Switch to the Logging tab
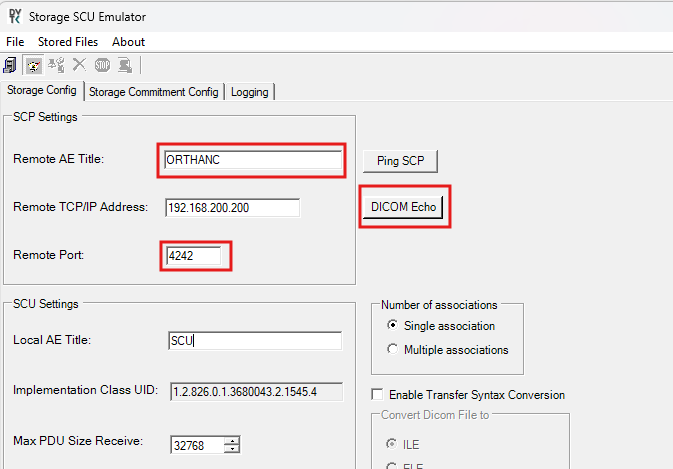Image resolution: width=673 pixels, height=469 pixels. pos(249,92)
